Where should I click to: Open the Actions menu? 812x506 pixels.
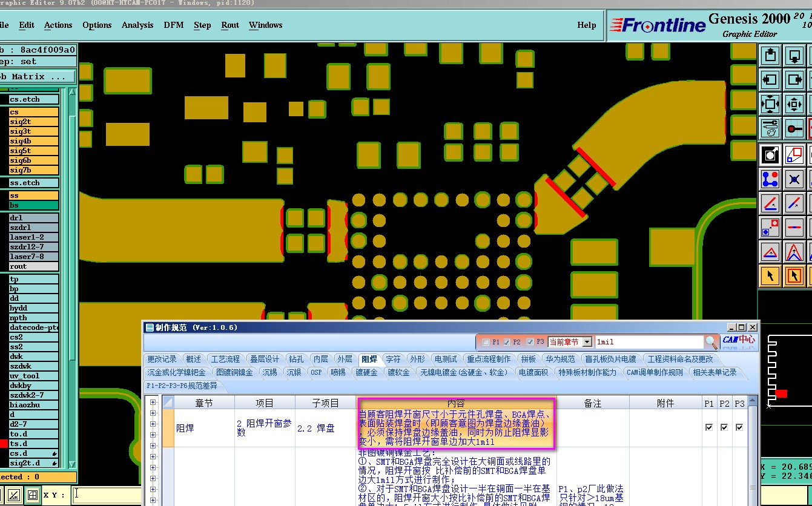(x=58, y=25)
